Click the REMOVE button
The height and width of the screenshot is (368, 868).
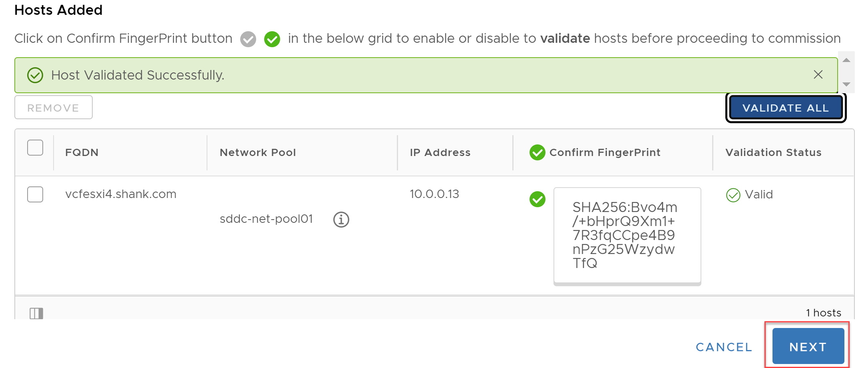pyautogui.click(x=54, y=107)
